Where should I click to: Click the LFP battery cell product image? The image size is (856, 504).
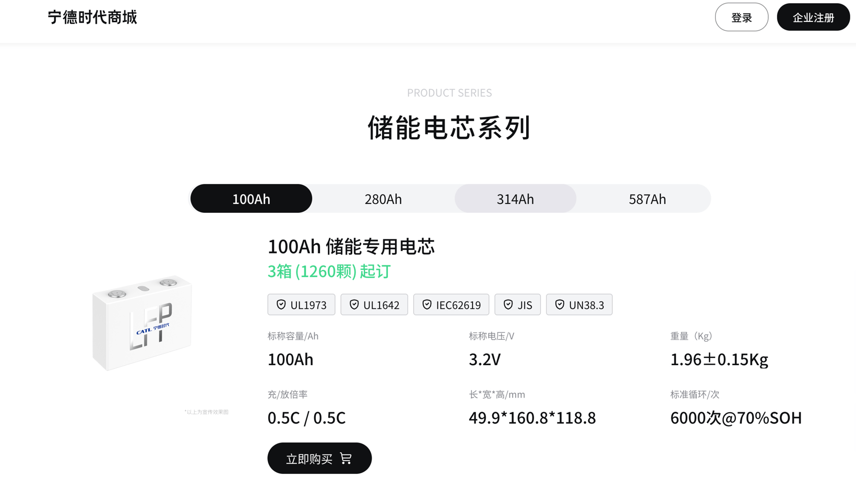[142, 323]
